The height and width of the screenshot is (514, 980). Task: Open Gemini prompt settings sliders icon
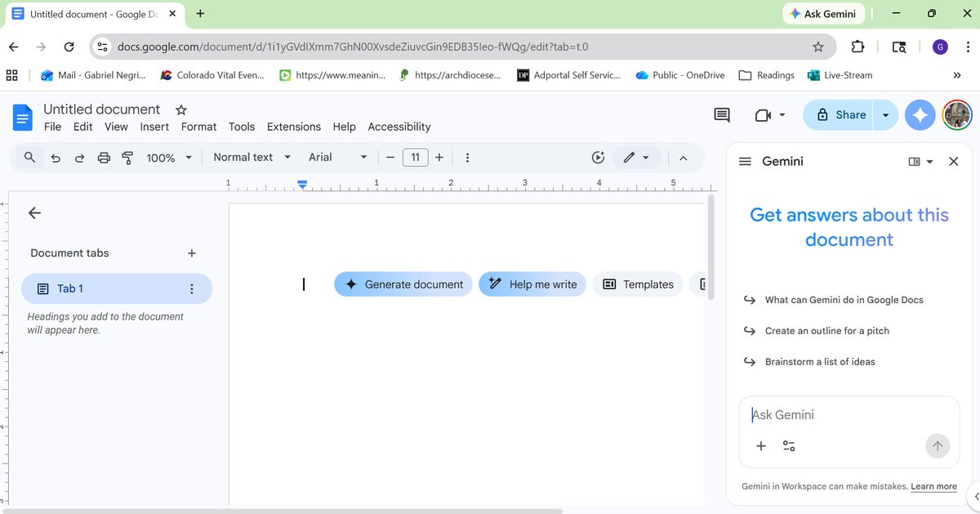pyautogui.click(x=789, y=446)
